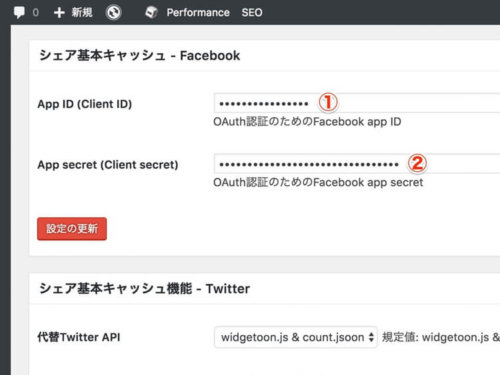
Task: Click the App secret (Client secret) label
Action: (x=108, y=165)
